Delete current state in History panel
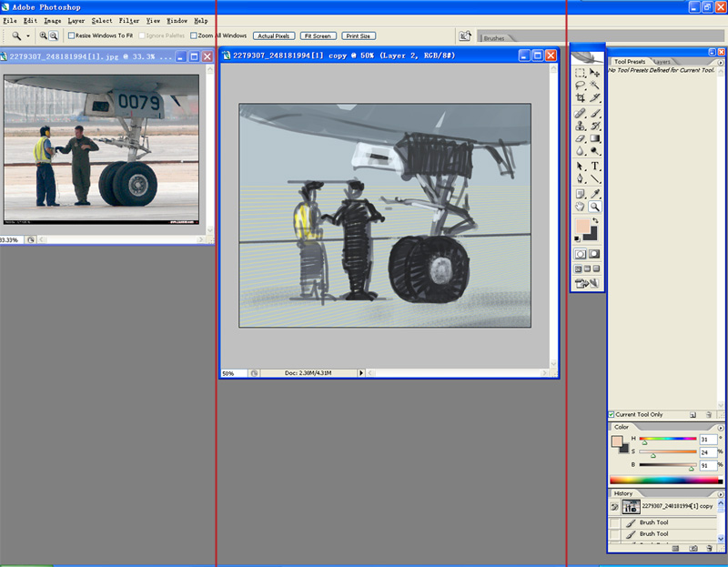The width and height of the screenshot is (728, 567). coord(709,549)
